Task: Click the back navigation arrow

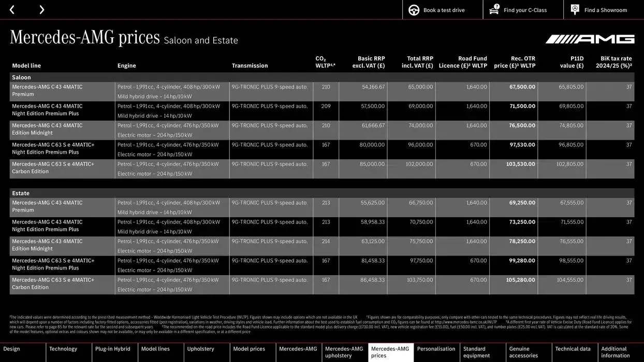Action: point(12,9)
